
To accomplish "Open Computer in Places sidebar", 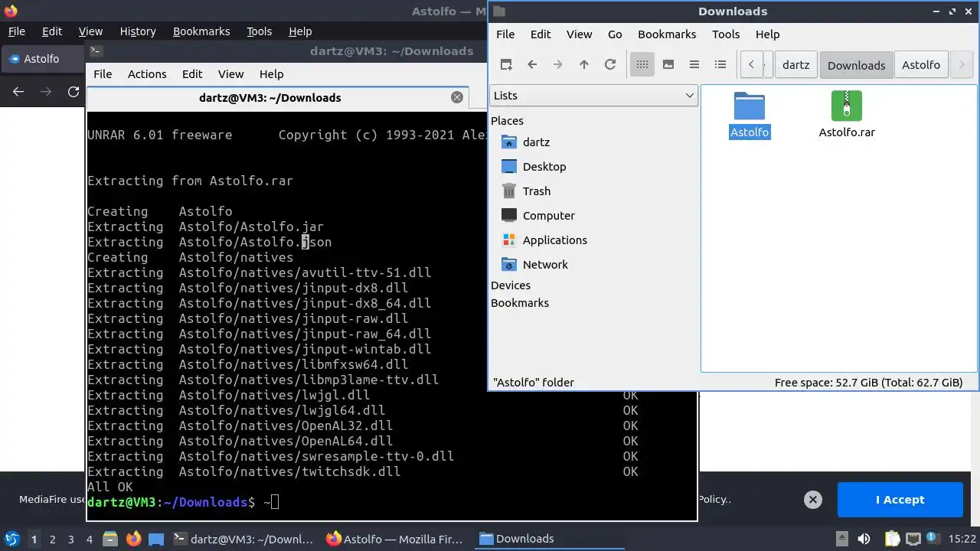I will [548, 215].
